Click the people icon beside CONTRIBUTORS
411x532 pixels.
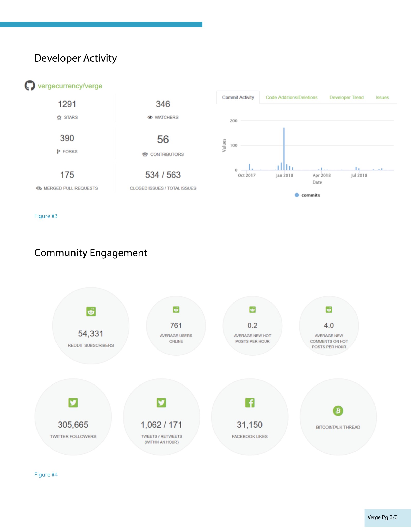tap(145, 154)
